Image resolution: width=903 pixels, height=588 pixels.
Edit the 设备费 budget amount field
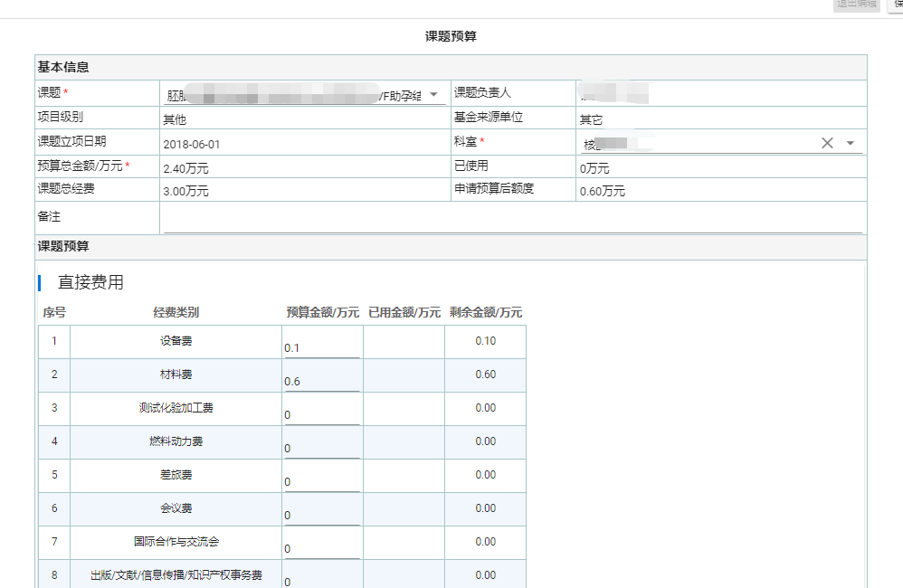coord(321,347)
